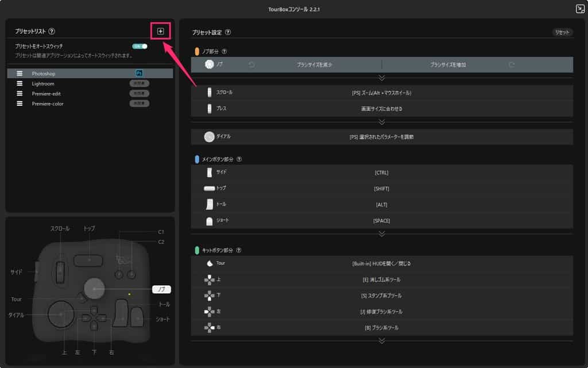Click the リセット reset button

(562, 32)
